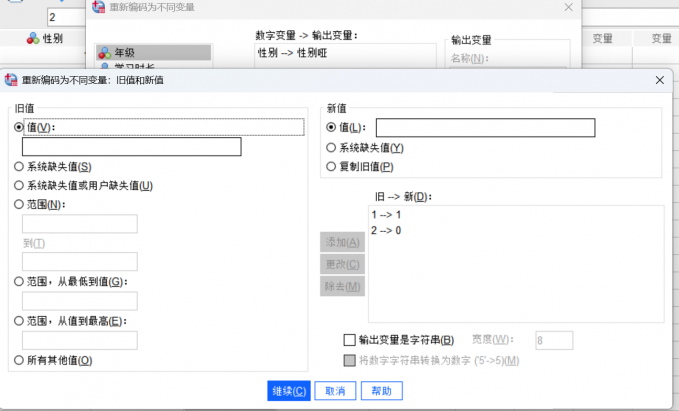Click the 更改(C) change button

(x=342, y=264)
